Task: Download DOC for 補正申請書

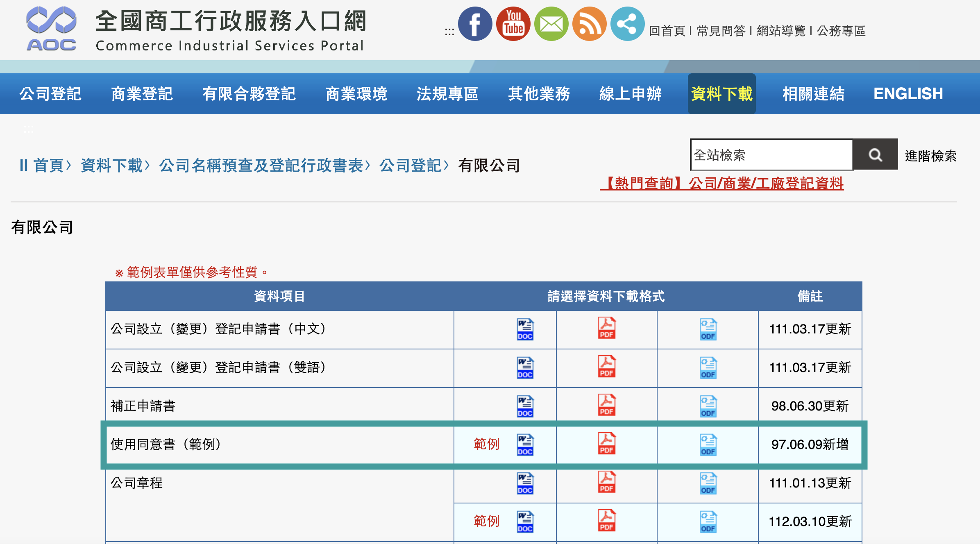Action: click(x=525, y=406)
